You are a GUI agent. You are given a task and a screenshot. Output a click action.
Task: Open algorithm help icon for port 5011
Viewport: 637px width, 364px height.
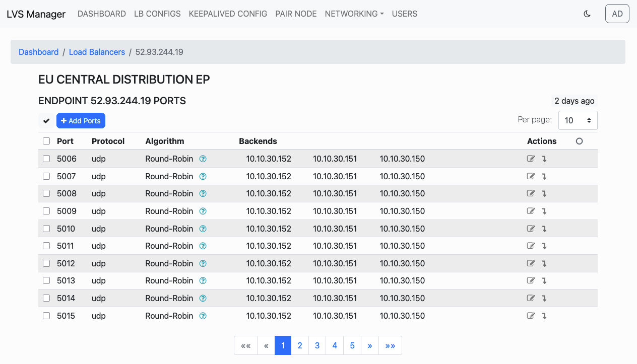coord(203,246)
